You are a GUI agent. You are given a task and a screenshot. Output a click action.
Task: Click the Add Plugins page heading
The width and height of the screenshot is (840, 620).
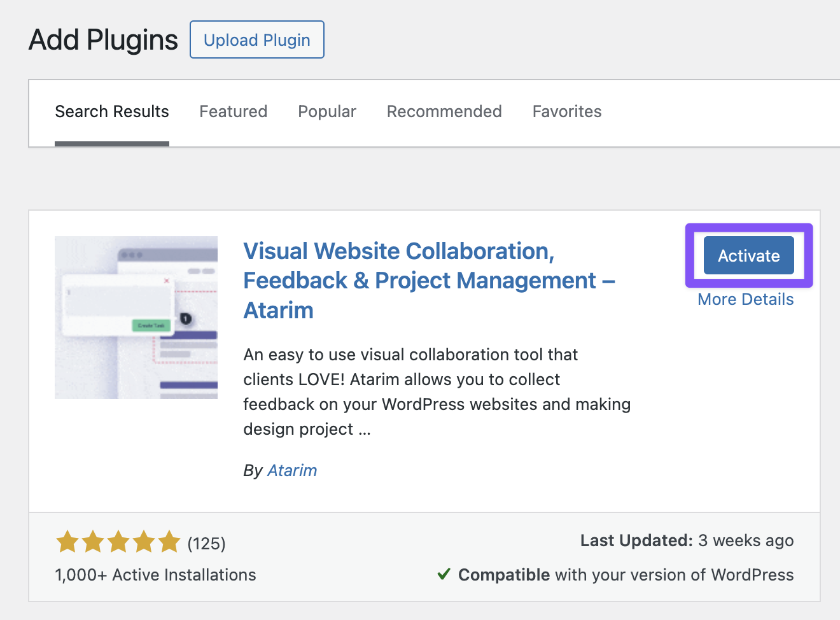pyautogui.click(x=103, y=40)
